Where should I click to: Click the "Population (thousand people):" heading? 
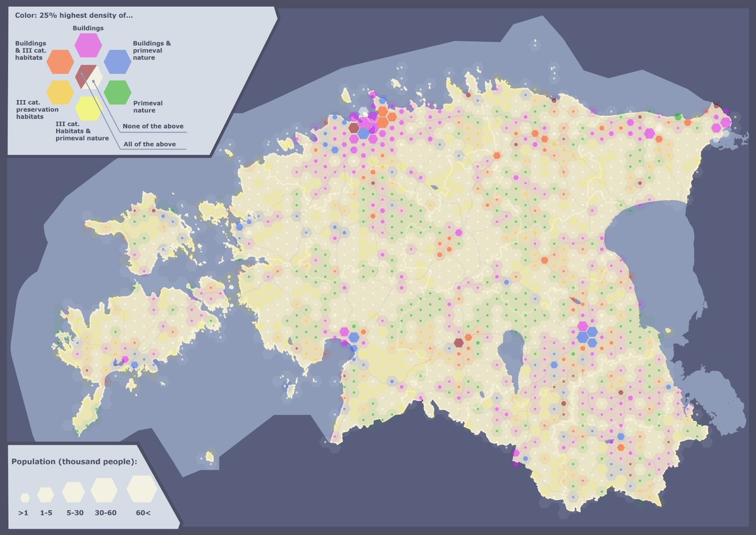click(x=74, y=462)
